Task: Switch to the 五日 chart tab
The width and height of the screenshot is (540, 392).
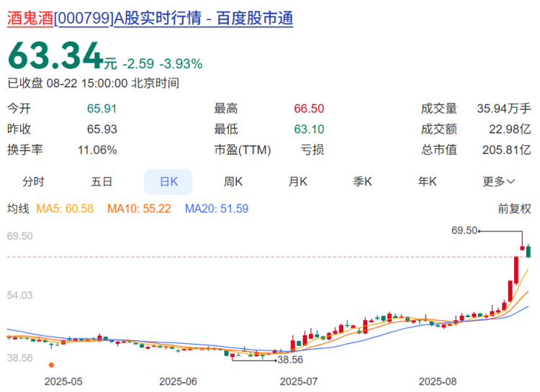Action: coord(102,181)
